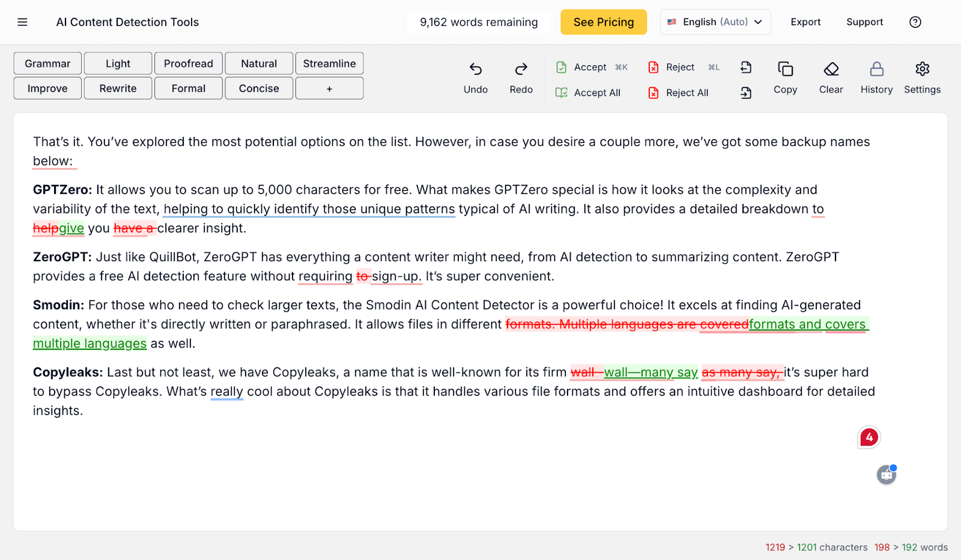Add a custom mode with plus button
Viewport: 961px width, 560px height.
pyautogui.click(x=329, y=88)
